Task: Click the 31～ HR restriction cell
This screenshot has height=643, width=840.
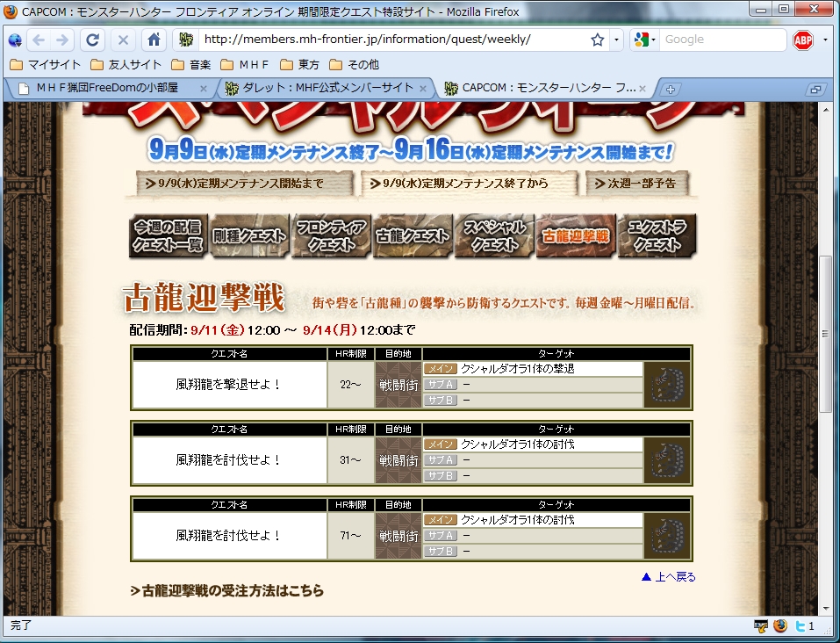Action: 350,460
